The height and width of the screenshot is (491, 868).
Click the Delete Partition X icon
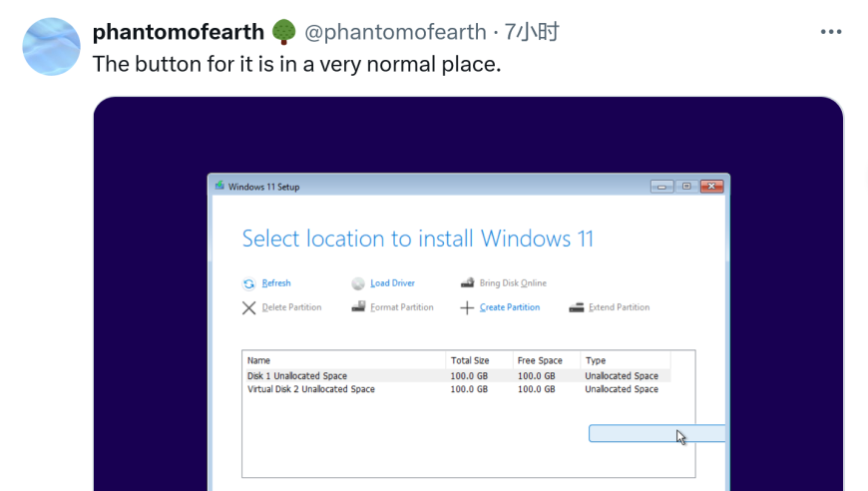[248, 307]
